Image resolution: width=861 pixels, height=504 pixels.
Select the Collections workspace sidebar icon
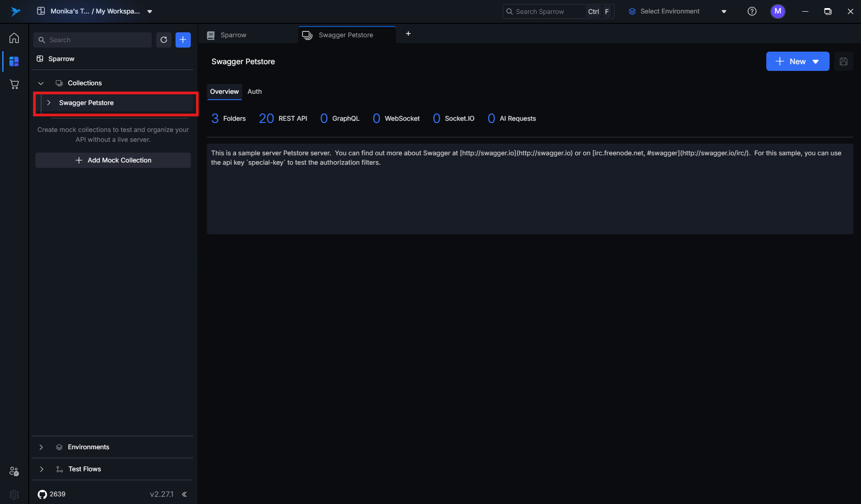coord(14,61)
